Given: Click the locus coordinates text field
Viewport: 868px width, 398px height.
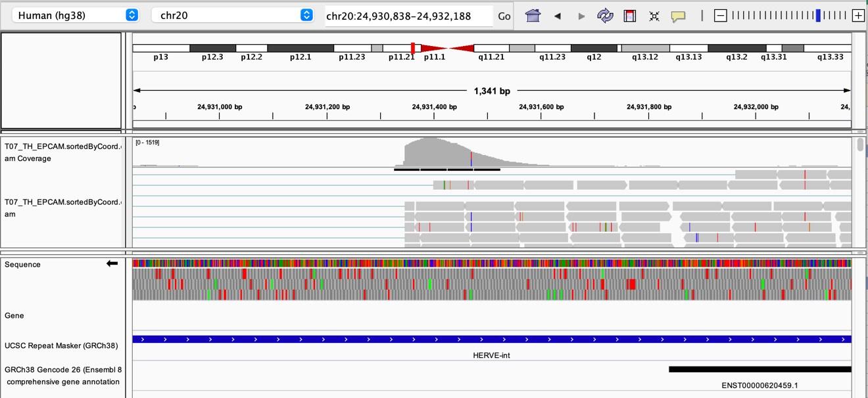Looking at the screenshot, I should (x=408, y=16).
